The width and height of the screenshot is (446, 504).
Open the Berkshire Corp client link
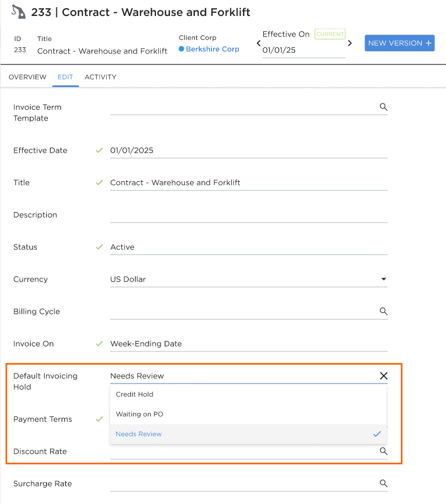(x=213, y=49)
